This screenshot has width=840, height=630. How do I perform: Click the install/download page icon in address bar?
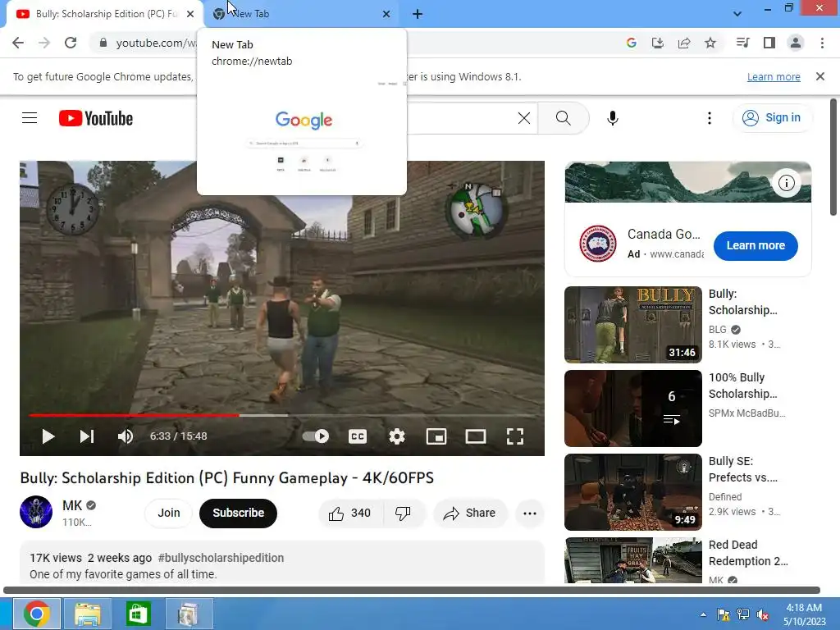click(657, 43)
